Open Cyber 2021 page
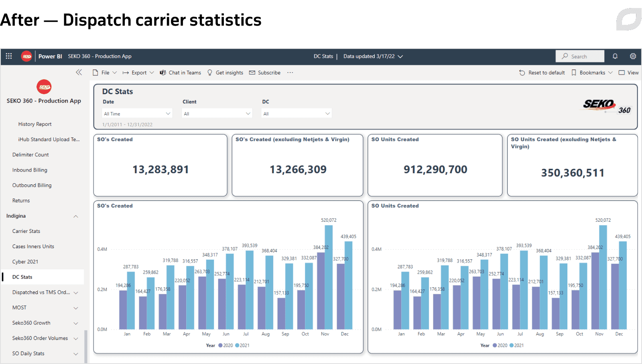The height and width of the screenshot is (364, 642). pos(25,262)
